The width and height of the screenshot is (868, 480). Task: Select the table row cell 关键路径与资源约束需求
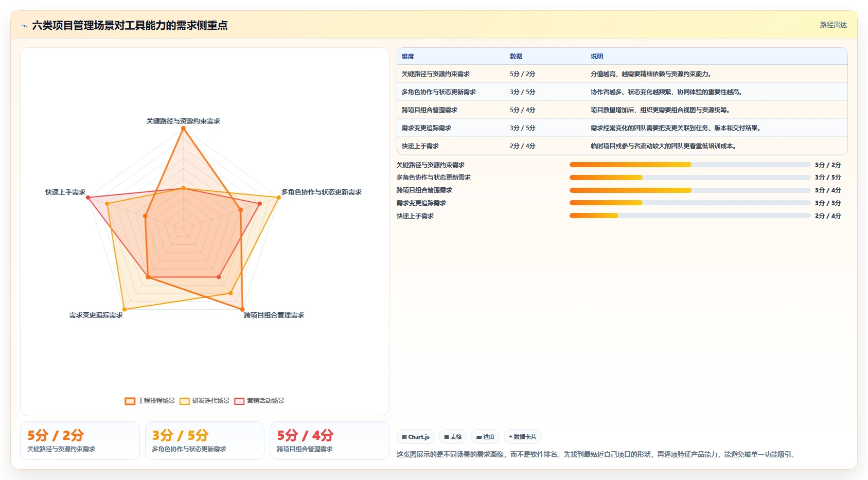point(436,74)
